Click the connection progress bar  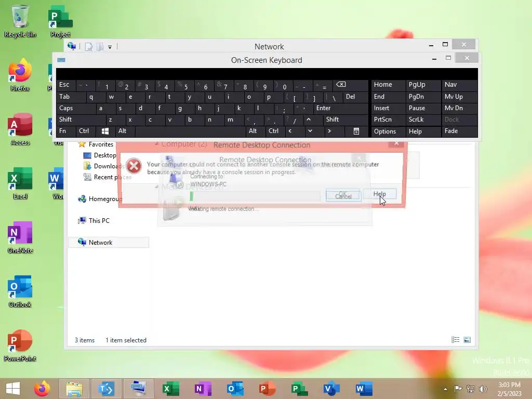255,196
